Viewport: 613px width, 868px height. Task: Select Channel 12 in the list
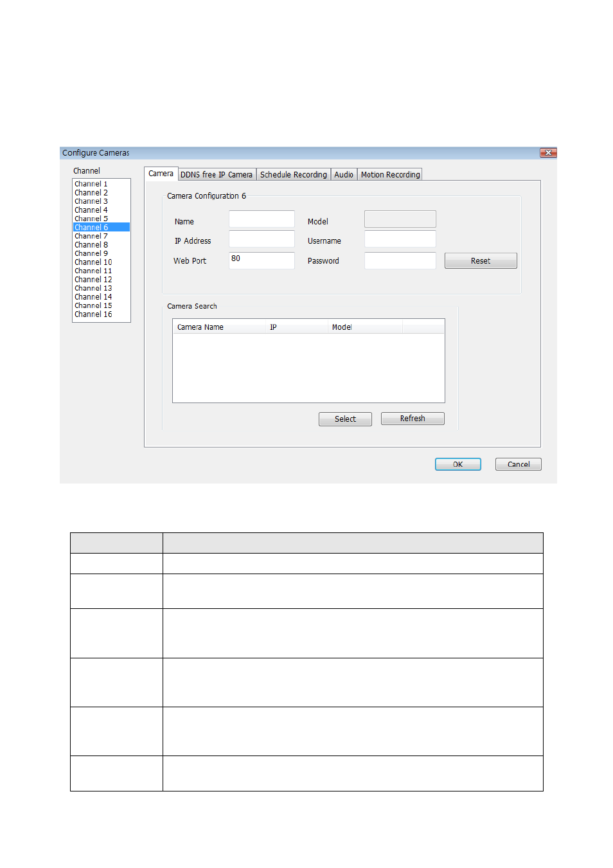point(101,280)
